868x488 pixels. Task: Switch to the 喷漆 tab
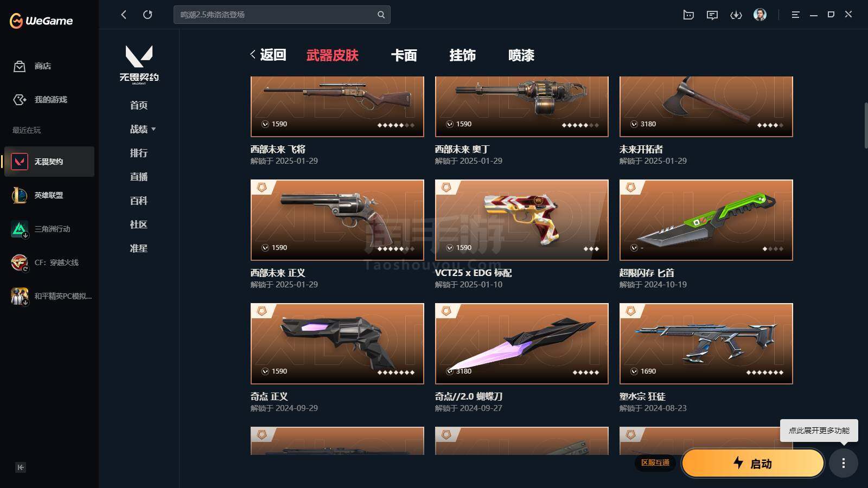521,55
